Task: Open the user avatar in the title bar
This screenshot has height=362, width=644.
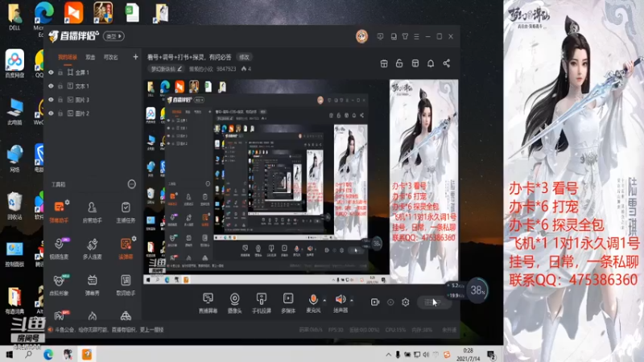Action: [x=361, y=36]
